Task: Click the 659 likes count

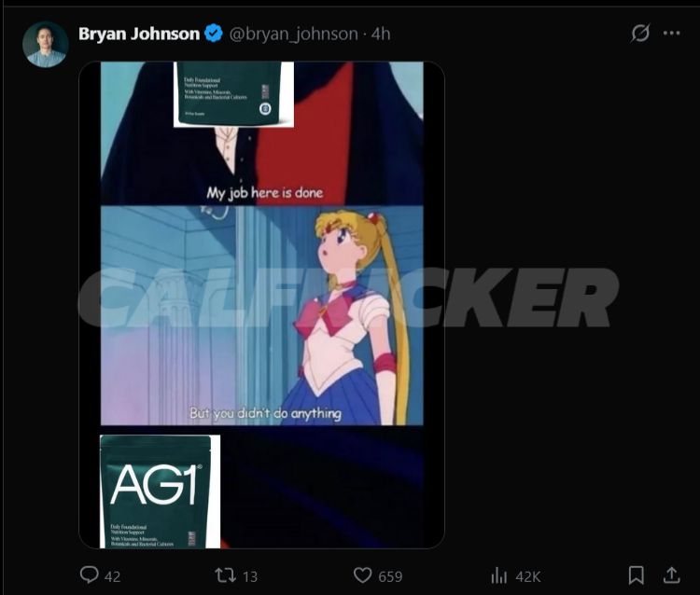Action: 390,576
